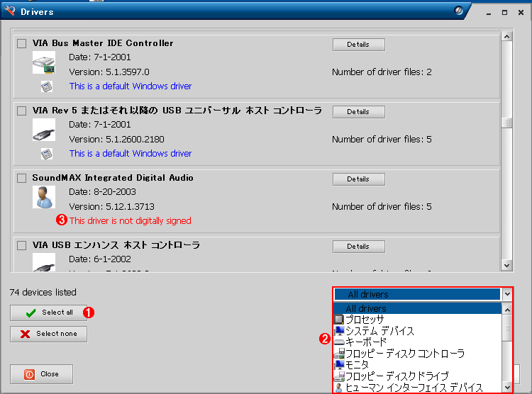
Task: Choose キーボード from the filter list
Action: click(x=417, y=342)
